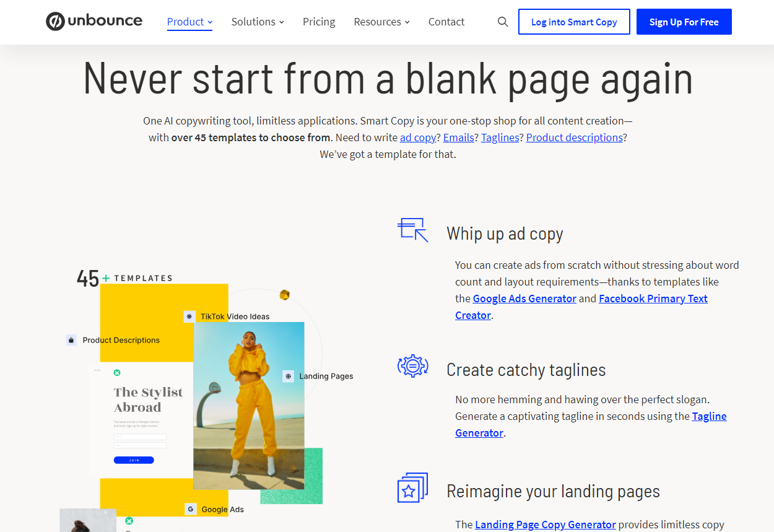Click Log into Smart Copy button

tap(574, 22)
